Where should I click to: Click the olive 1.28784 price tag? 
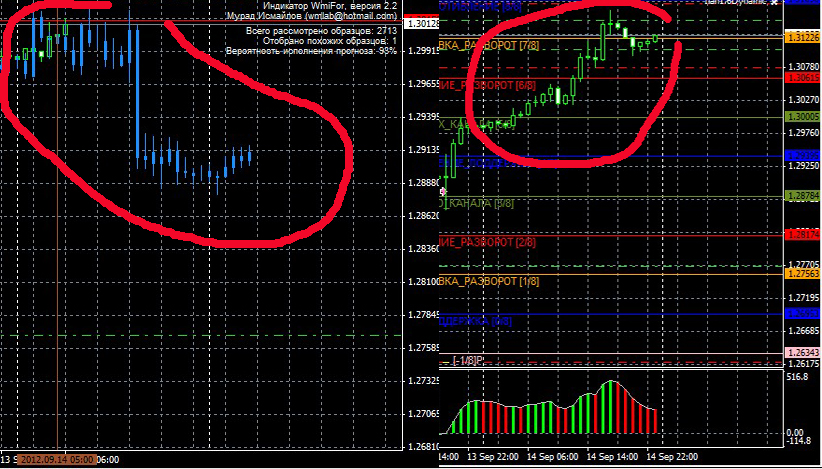tap(803, 195)
